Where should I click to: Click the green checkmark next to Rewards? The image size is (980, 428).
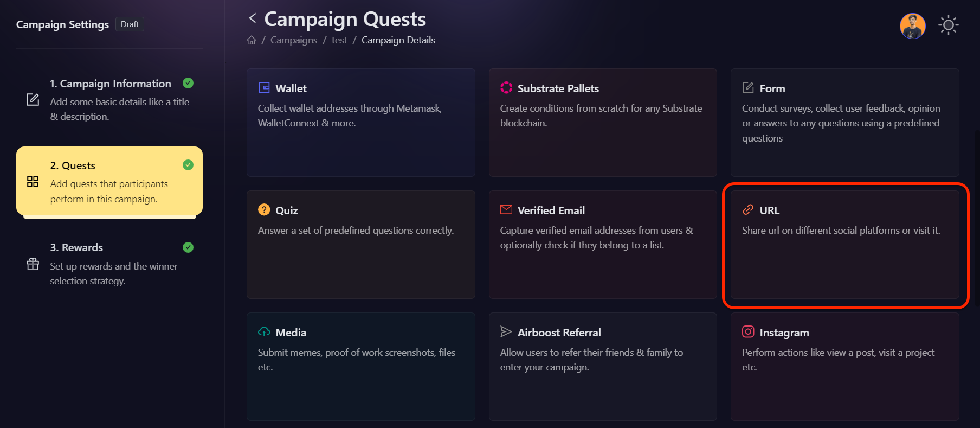pos(188,247)
